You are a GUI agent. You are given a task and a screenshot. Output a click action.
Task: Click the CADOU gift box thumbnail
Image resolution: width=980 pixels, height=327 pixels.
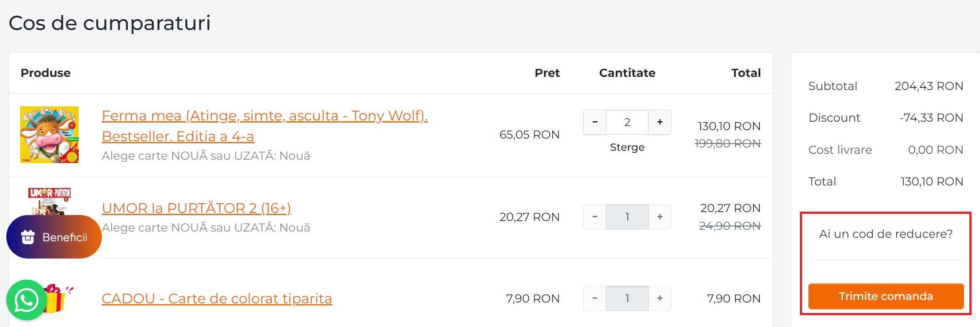point(59,298)
